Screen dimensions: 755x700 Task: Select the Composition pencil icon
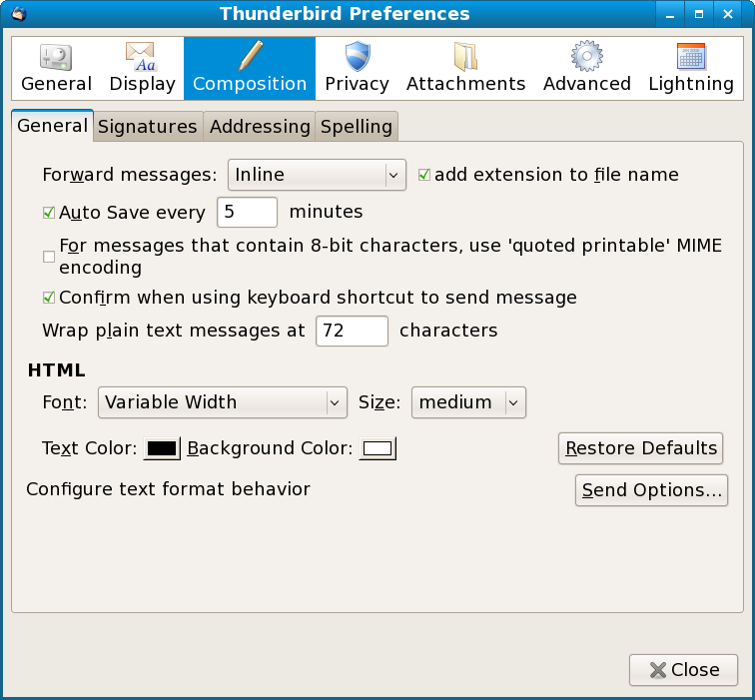point(251,56)
